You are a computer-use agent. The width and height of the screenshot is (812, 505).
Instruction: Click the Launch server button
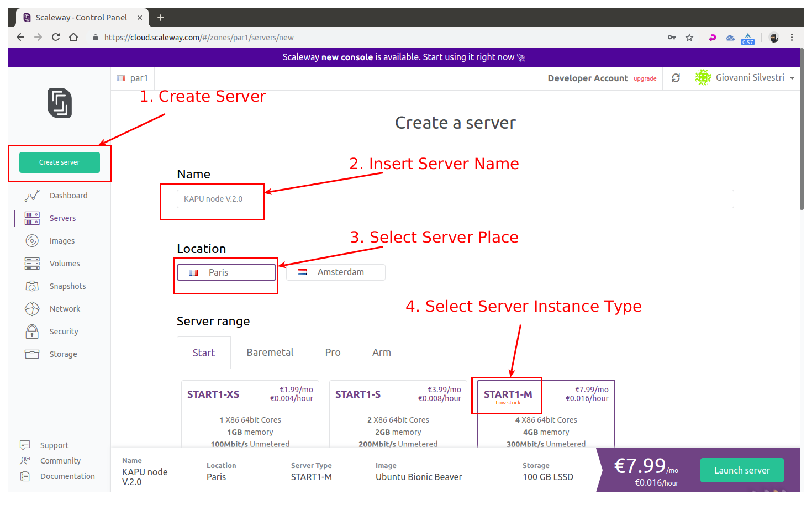pyautogui.click(x=742, y=470)
